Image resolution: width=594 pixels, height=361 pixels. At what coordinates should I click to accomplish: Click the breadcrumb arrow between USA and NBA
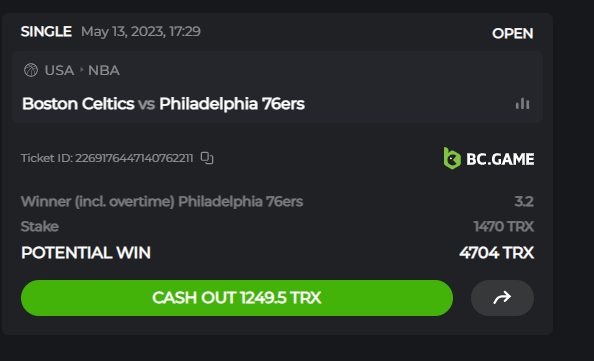(81, 70)
